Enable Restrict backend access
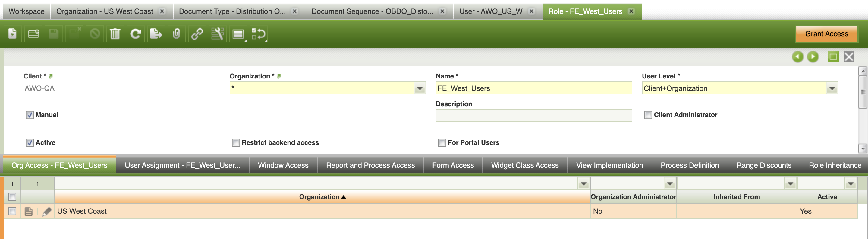Image resolution: width=868 pixels, height=239 pixels. (x=236, y=143)
